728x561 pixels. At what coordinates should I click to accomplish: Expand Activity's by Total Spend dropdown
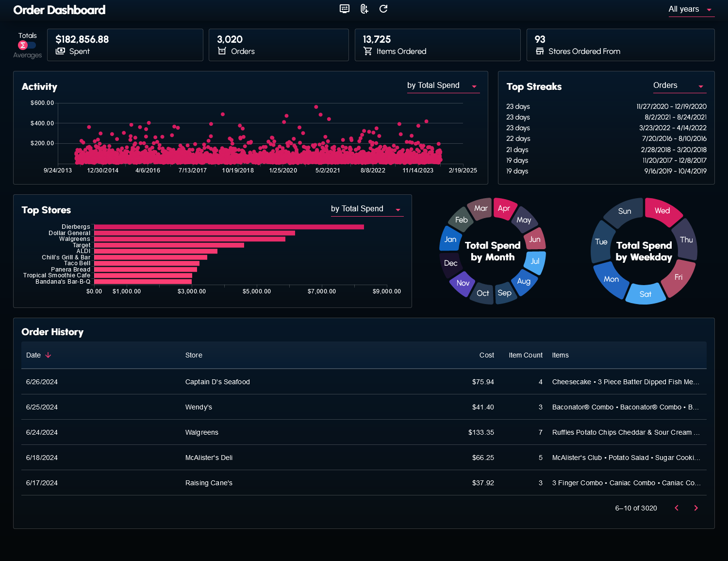pos(443,85)
